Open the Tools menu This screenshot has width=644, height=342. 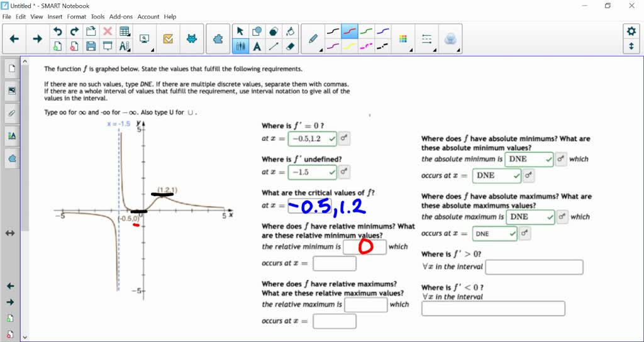pyautogui.click(x=97, y=17)
